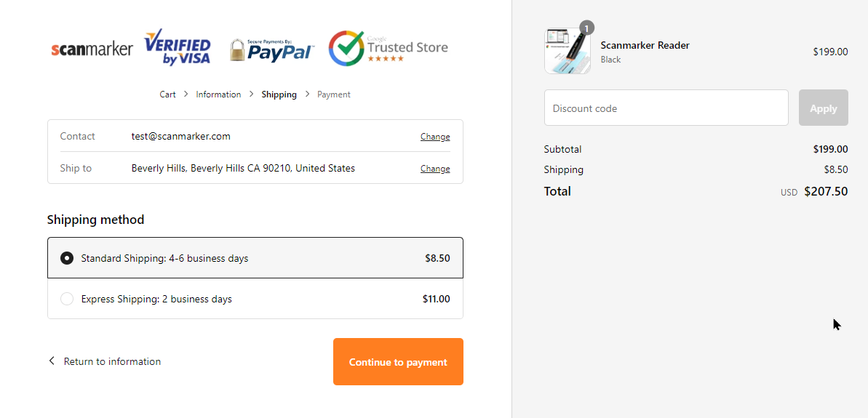868x418 pixels.
Task: Select Express Shipping radio option
Action: pyautogui.click(x=67, y=299)
